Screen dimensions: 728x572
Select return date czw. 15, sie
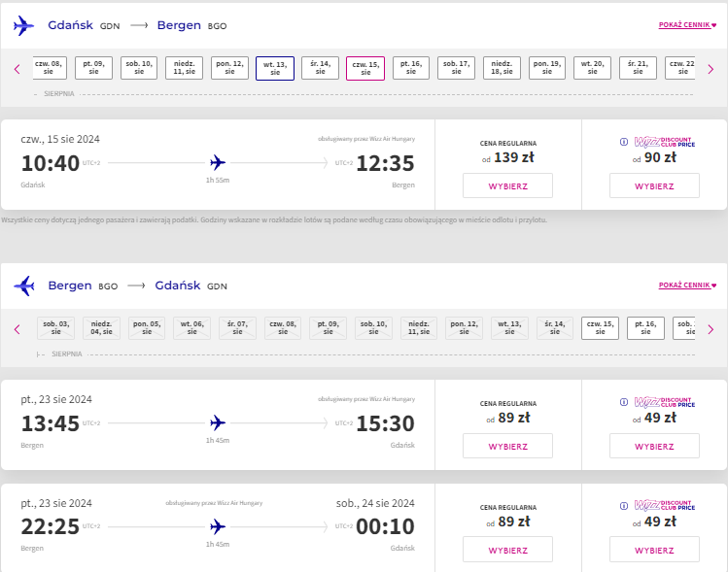pyautogui.click(x=601, y=328)
